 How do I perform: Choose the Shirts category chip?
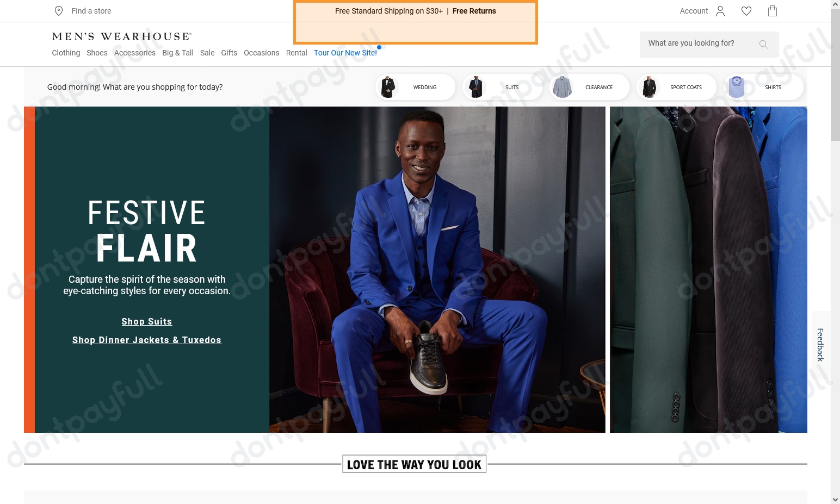[x=763, y=87]
